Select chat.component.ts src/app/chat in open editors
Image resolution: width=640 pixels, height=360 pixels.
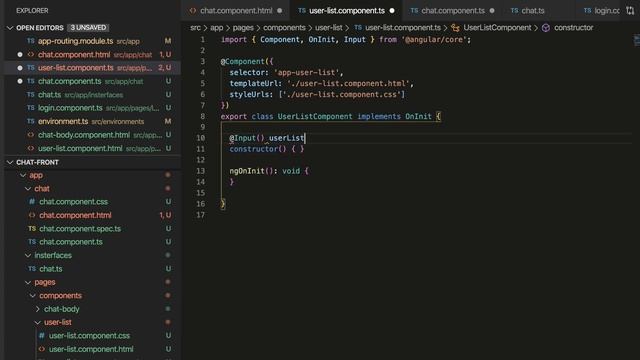tap(92, 81)
